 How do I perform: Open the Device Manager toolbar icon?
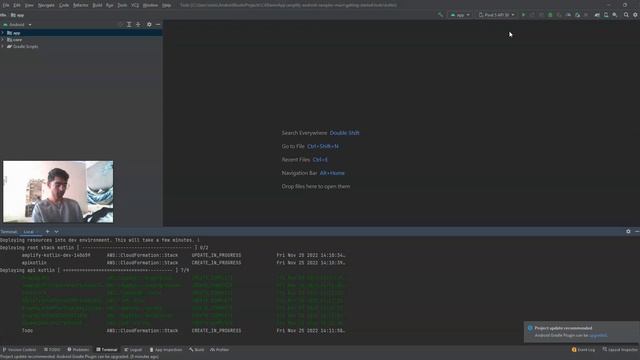[x=606, y=15]
